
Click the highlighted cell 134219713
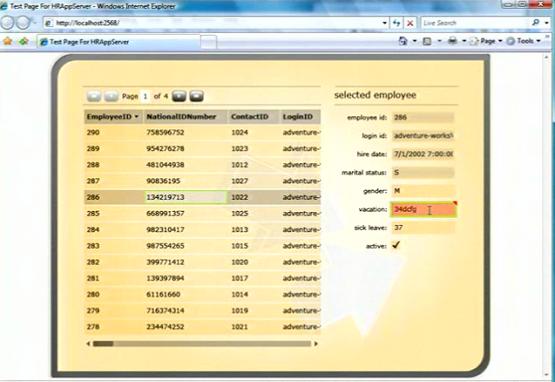(x=185, y=197)
